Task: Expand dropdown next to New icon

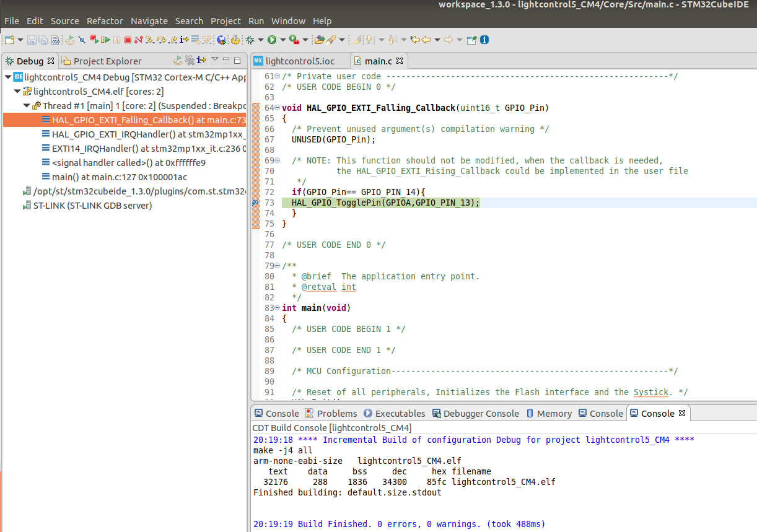Action: (20, 40)
